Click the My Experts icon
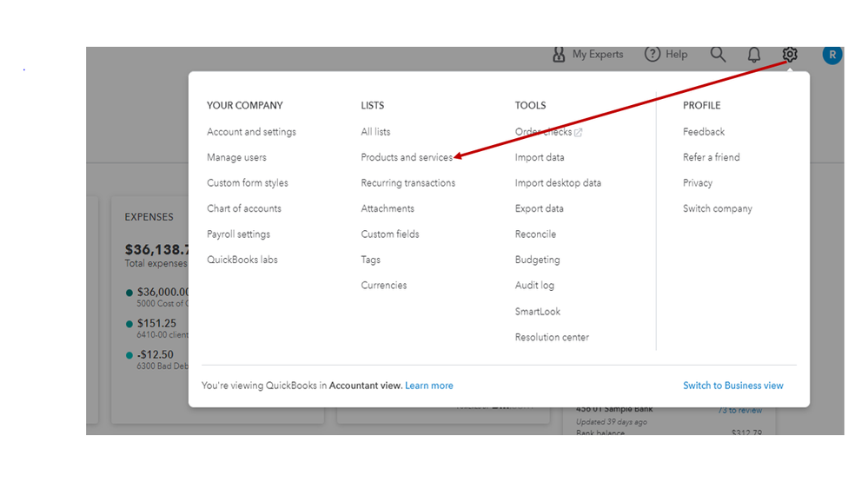 click(x=560, y=55)
